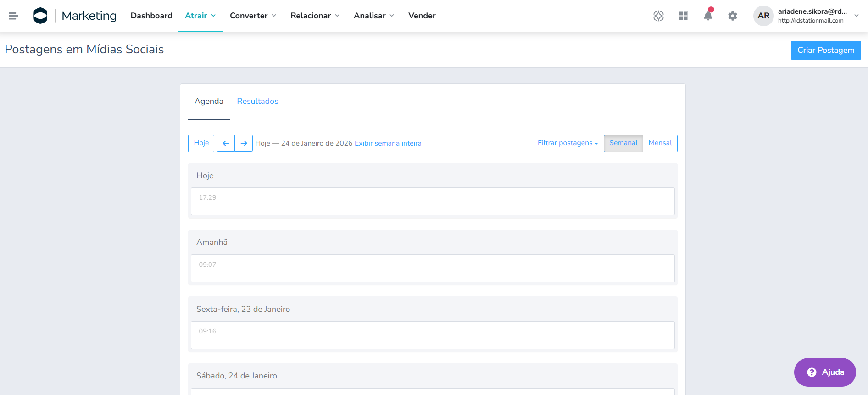Screen dimensions: 868x395
Task: Click the 24 de Janeiro de 2026 date text
Action: click(x=317, y=143)
